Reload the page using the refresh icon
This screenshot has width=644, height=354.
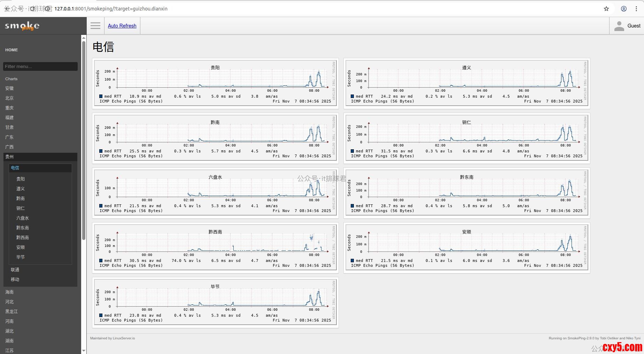[x=32, y=9]
